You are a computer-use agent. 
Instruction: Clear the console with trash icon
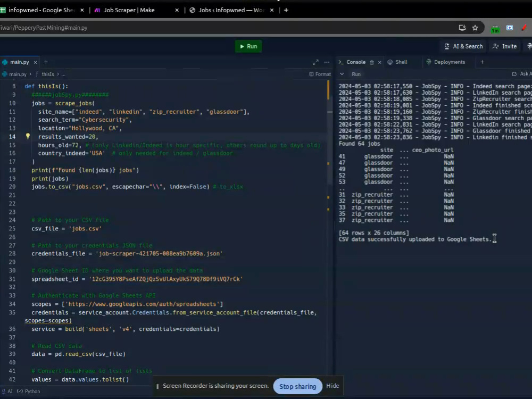coord(371,62)
